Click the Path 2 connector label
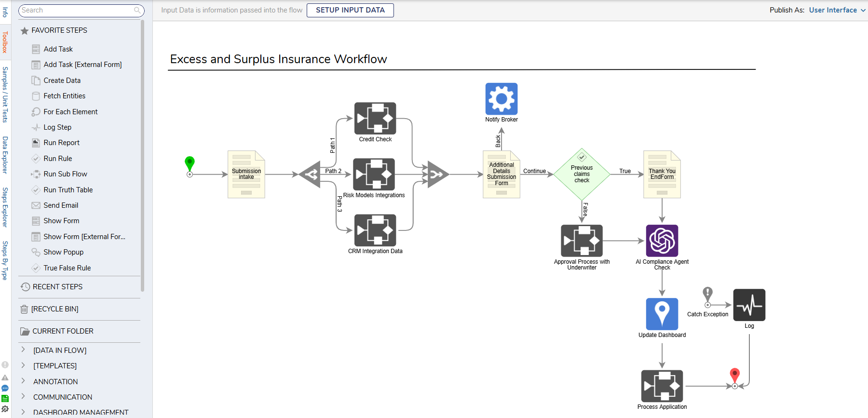Image resolution: width=868 pixels, height=418 pixels. 333,171
